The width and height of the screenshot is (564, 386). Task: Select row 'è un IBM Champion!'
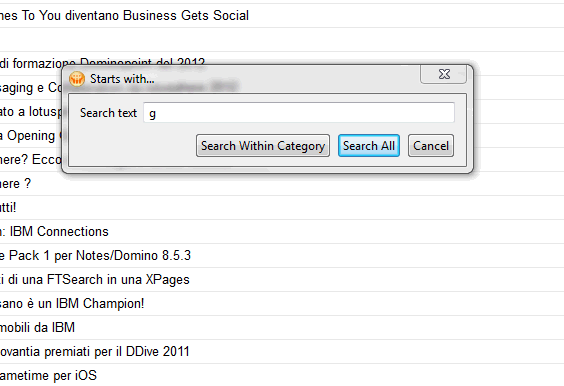coord(282,304)
